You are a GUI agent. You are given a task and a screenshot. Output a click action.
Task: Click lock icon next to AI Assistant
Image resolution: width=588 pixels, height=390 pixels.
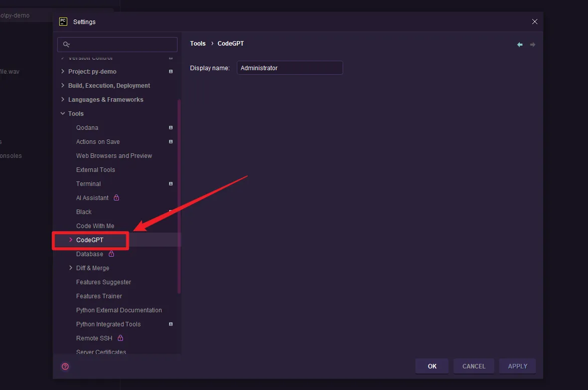[x=116, y=198]
